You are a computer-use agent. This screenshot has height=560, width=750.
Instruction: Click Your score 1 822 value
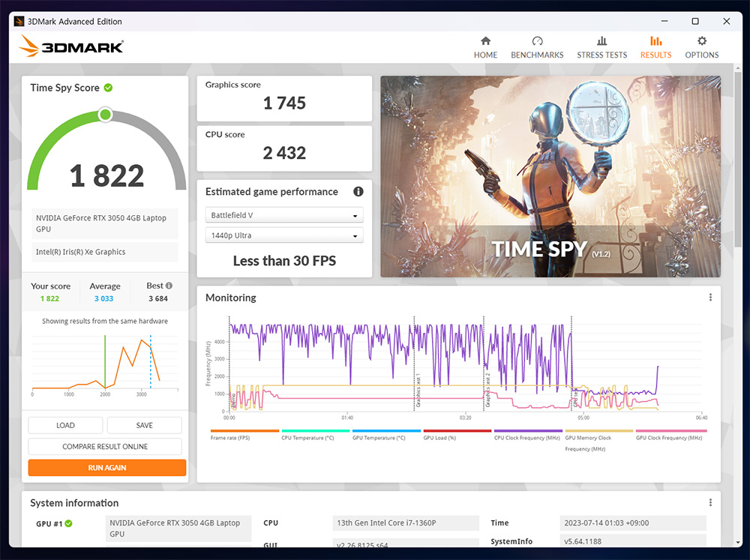(x=49, y=298)
